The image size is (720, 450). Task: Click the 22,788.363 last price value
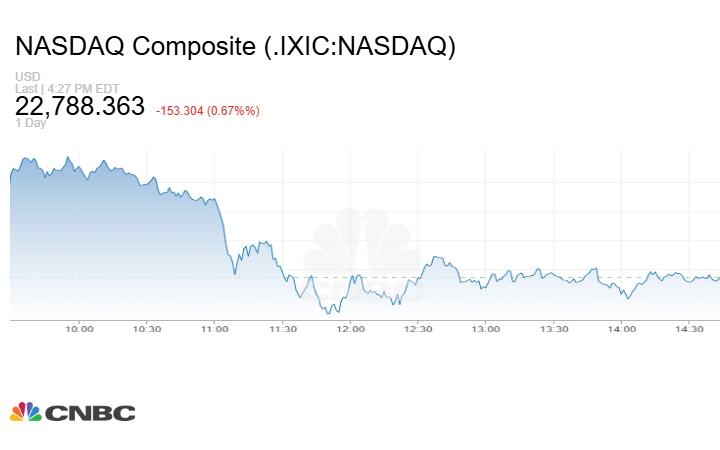(x=80, y=106)
